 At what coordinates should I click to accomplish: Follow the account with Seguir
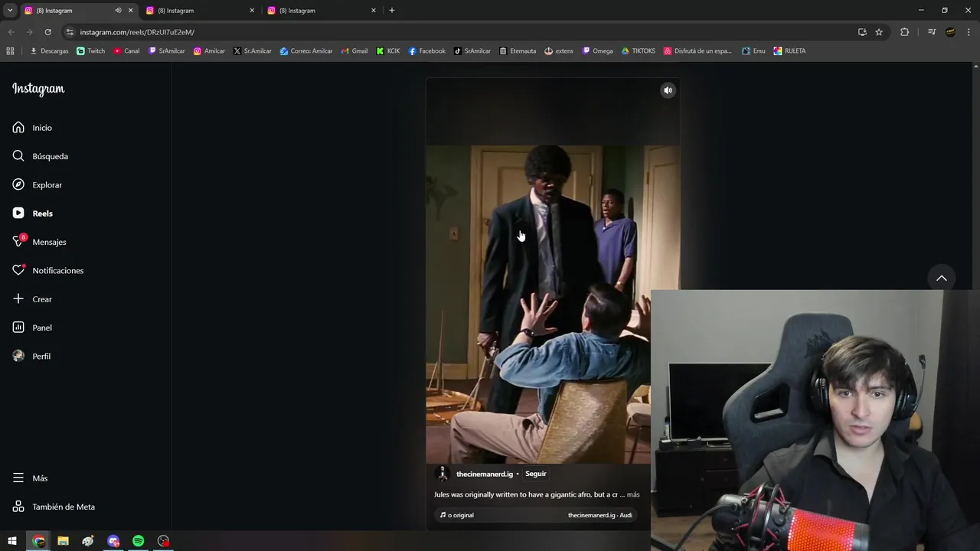click(536, 474)
